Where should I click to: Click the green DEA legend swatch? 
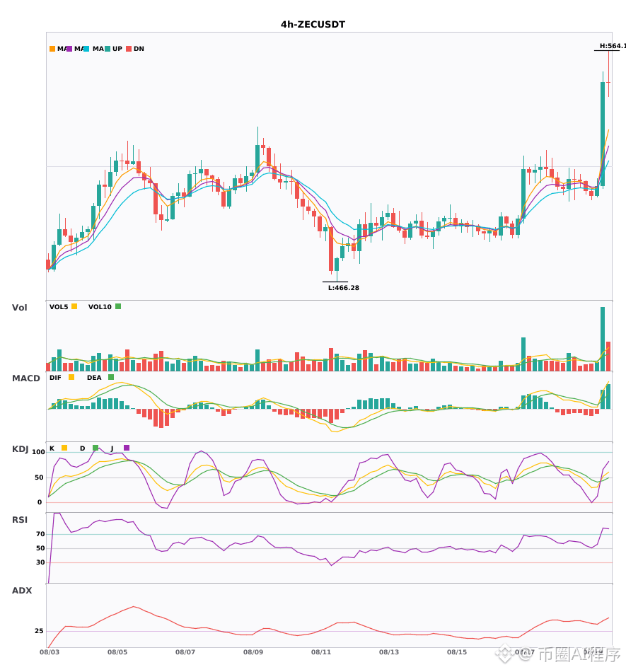click(111, 377)
